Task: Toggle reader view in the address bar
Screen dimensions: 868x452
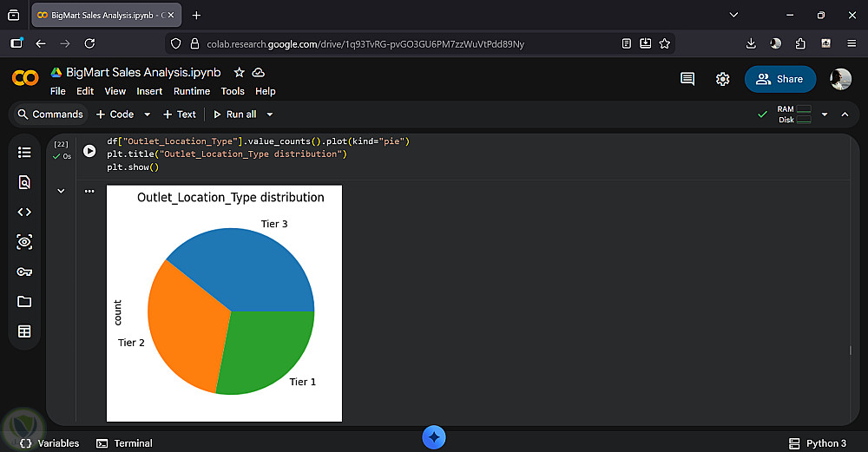Action: (x=627, y=43)
